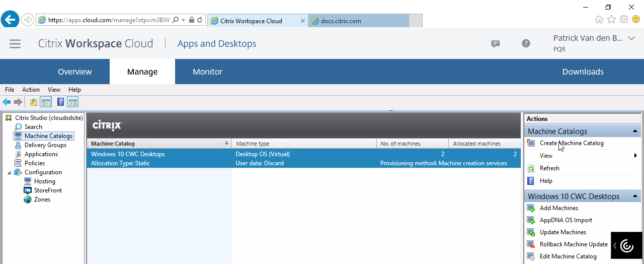Viewport: 644px width, 264px height.
Task: Click the browser home icon
Action: (599, 20)
